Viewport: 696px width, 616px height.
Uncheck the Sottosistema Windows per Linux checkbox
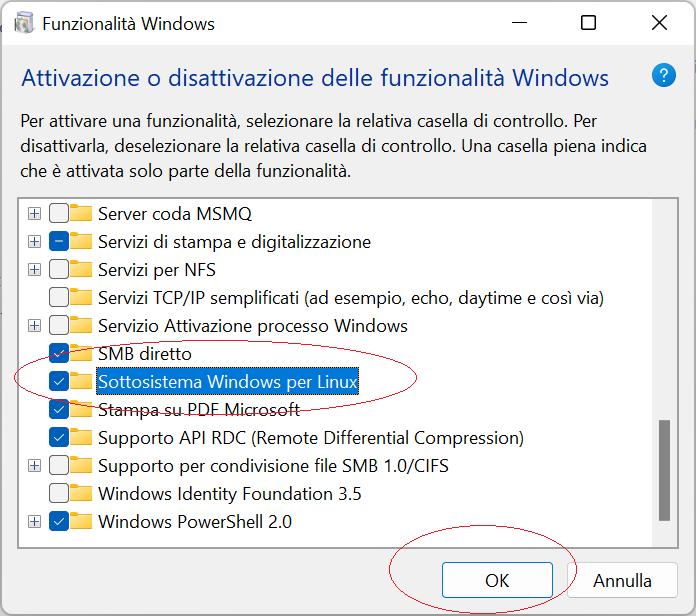[x=59, y=381]
